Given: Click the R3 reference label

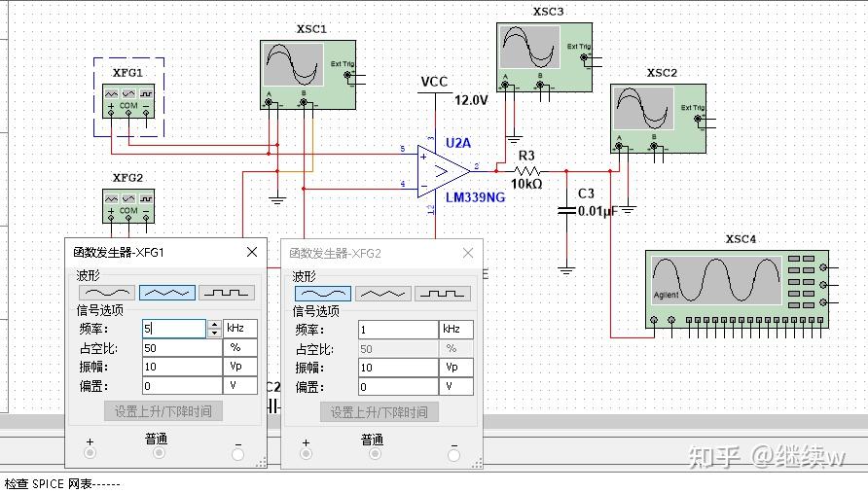Looking at the screenshot, I should tap(526, 156).
